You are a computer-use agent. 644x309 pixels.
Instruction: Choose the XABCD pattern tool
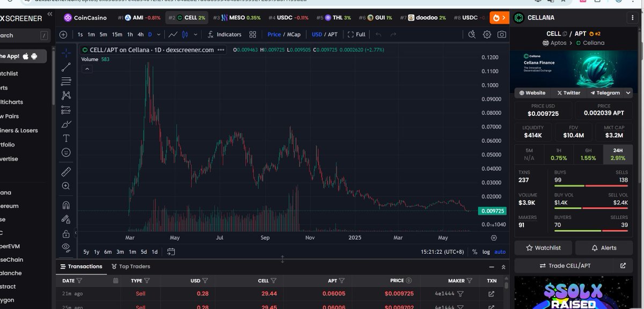[x=66, y=95]
